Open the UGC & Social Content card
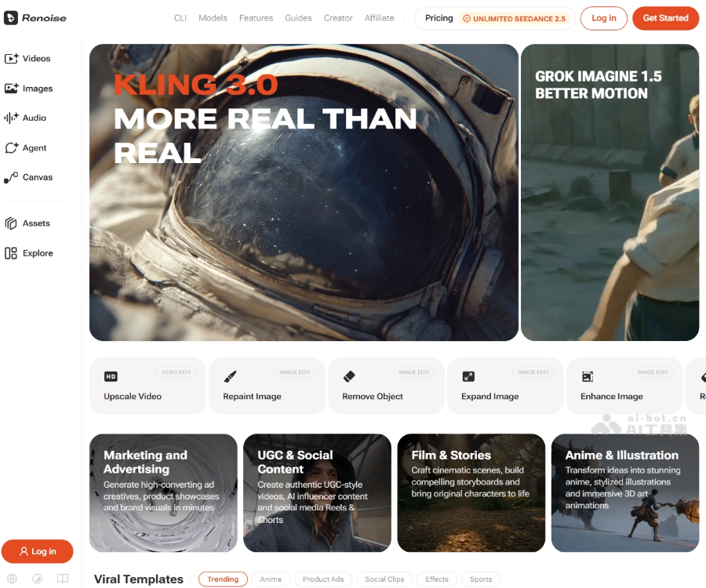Screen dimensions: 706x588 318,493
